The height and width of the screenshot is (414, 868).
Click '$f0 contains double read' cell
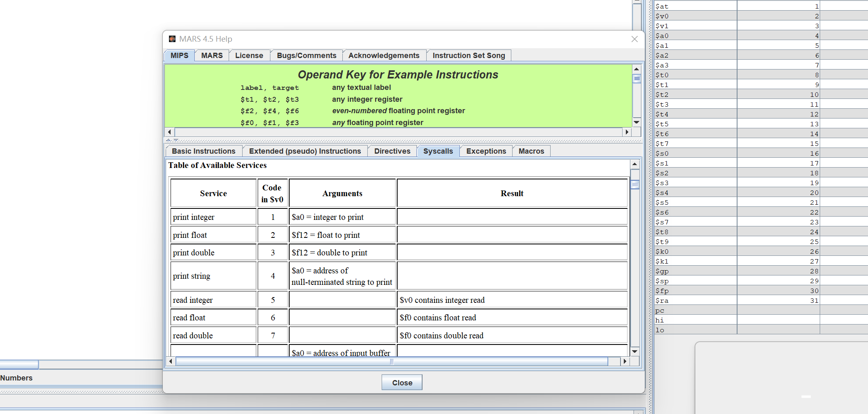tap(512, 336)
